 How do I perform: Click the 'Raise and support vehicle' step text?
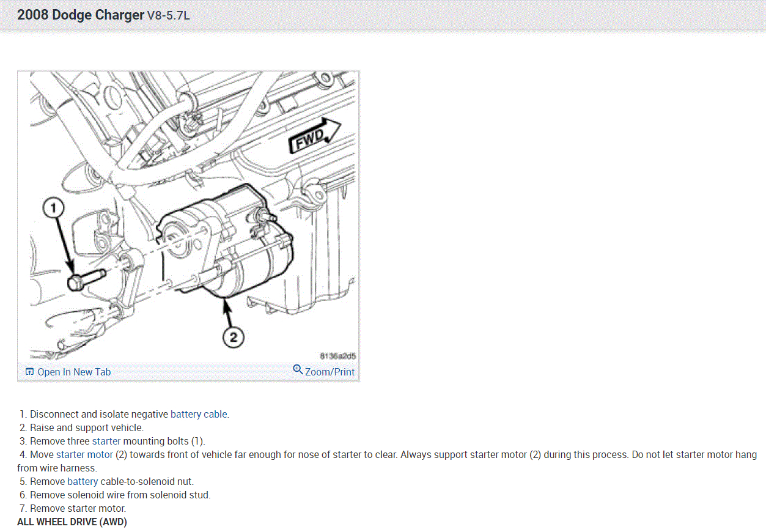click(87, 427)
